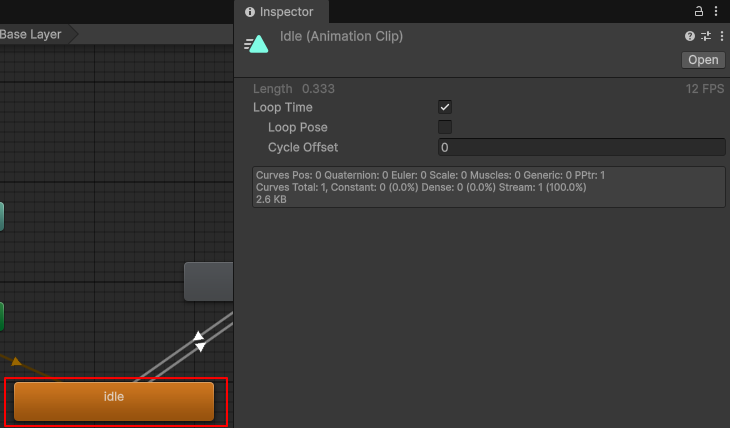Screen dimensions: 730x428
Task: Click into the Cycle Offset field
Action: 581,148
